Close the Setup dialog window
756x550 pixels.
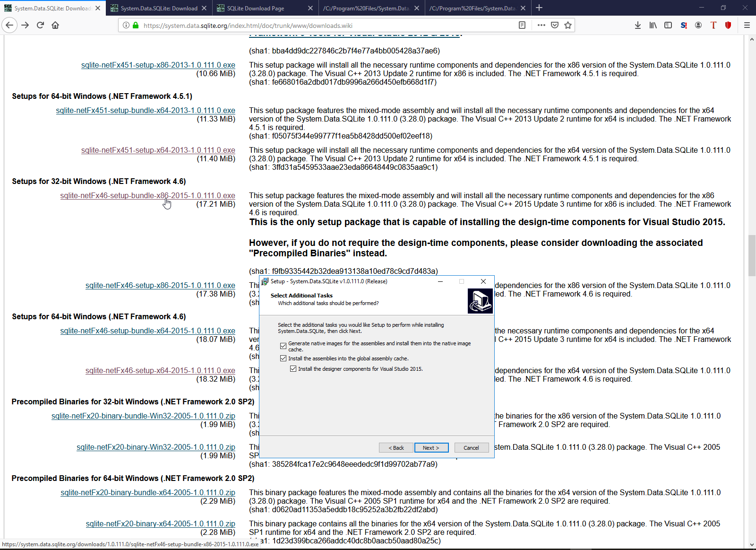[483, 281]
